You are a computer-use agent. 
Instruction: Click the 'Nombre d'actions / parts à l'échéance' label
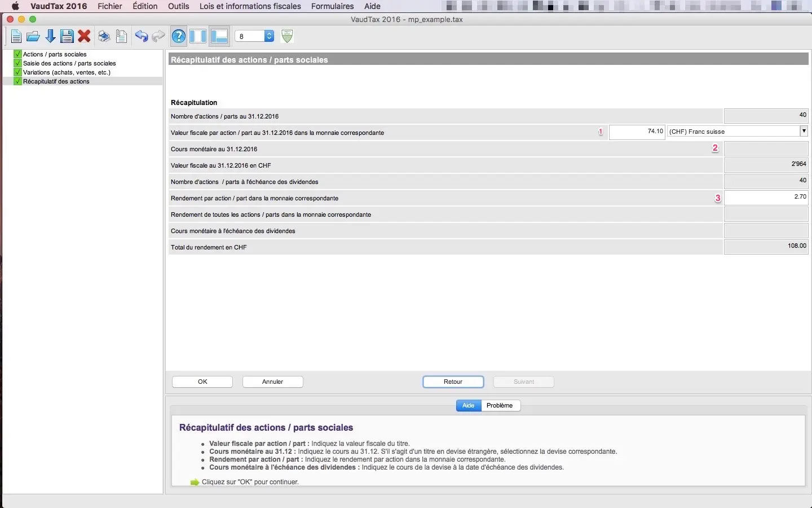pyautogui.click(x=245, y=182)
